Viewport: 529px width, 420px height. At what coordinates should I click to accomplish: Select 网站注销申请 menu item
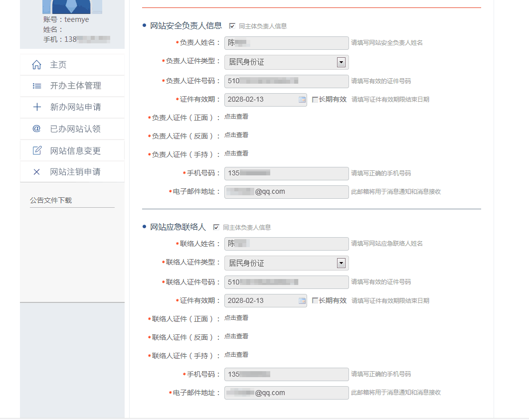[x=72, y=172]
